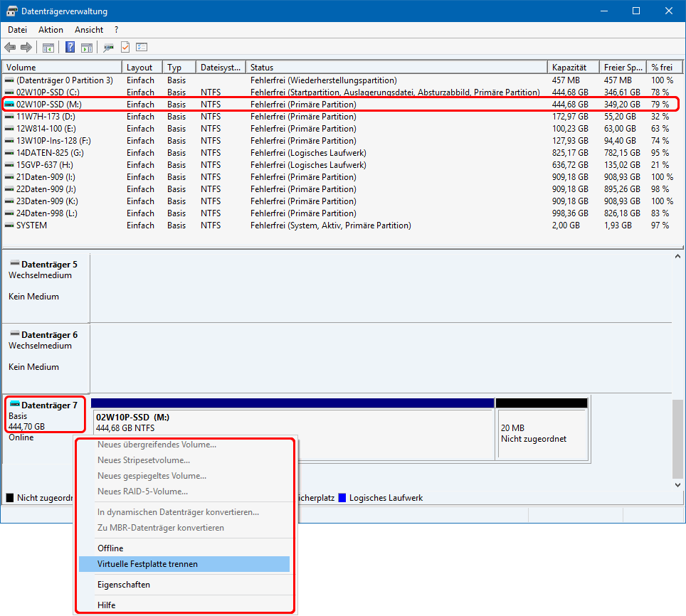This screenshot has width=686, height=616.
Task: Click the Back arrow in toolbar
Action: point(10,48)
